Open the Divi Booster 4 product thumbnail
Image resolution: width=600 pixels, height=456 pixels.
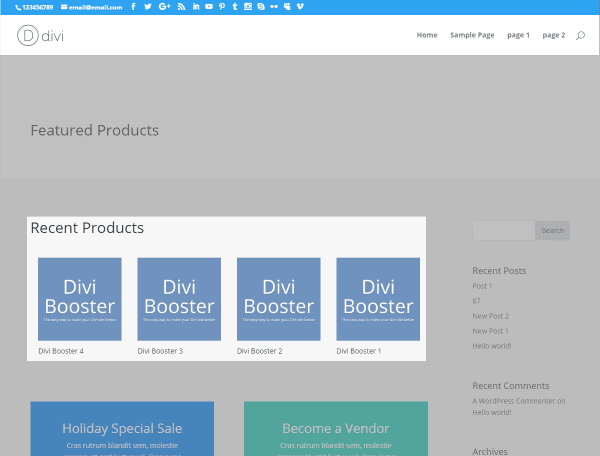tap(79, 299)
